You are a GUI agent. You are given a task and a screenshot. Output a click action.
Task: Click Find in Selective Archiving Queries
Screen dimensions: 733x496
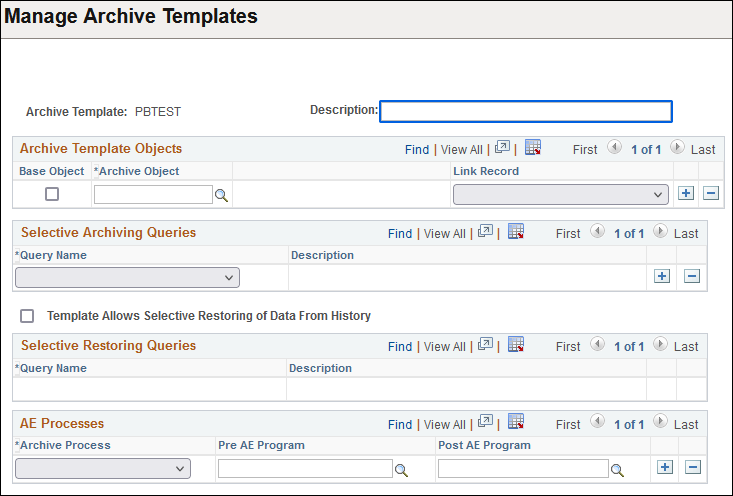pos(400,234)
